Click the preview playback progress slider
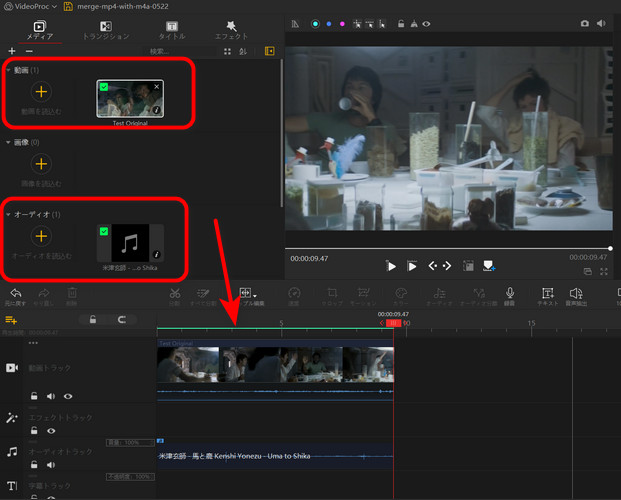This screenshot has width=621, height=500. pos(449,248)
